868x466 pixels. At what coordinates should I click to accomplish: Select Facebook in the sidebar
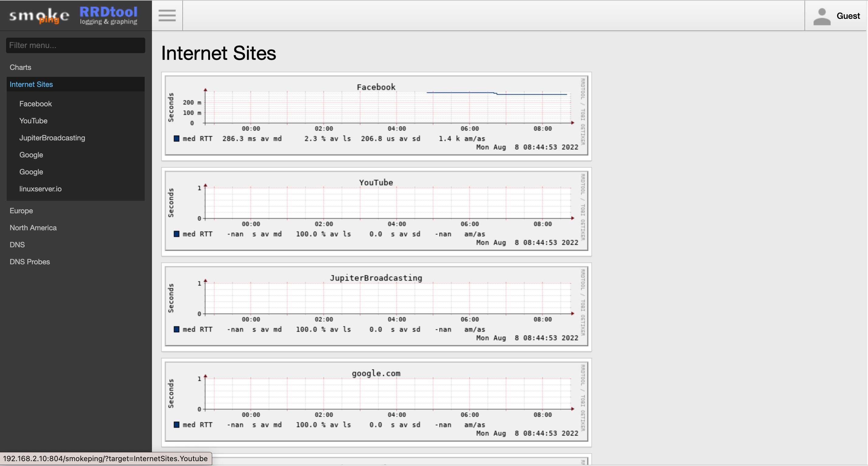coord(35,104)
